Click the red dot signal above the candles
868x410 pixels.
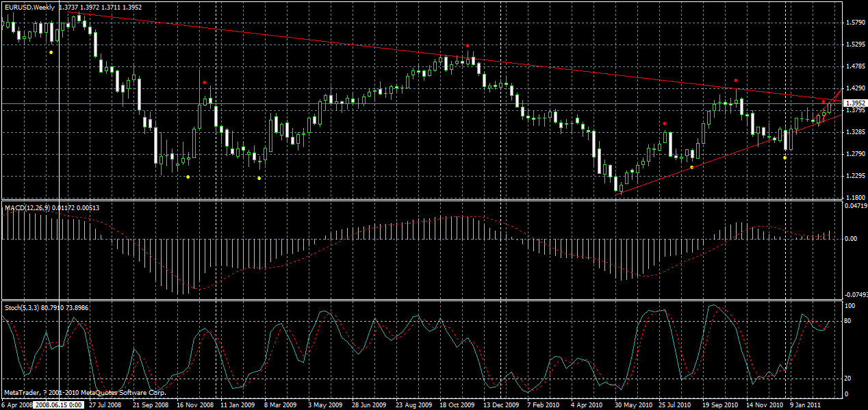467,44
